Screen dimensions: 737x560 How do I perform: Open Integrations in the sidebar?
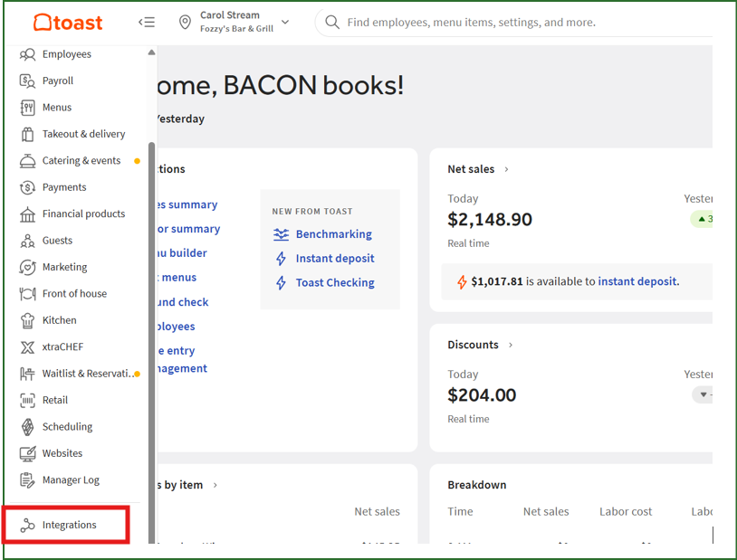click(x=69, y=526)
